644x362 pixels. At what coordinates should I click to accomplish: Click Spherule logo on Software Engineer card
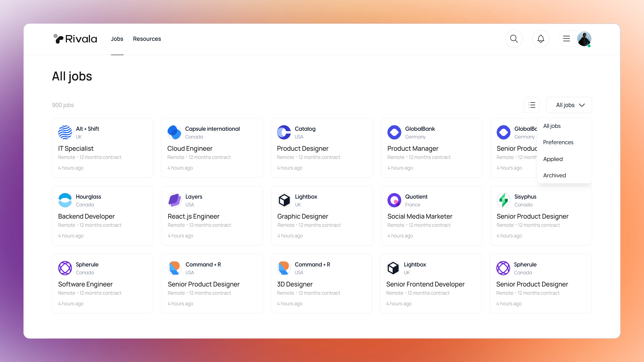point(65,268)
